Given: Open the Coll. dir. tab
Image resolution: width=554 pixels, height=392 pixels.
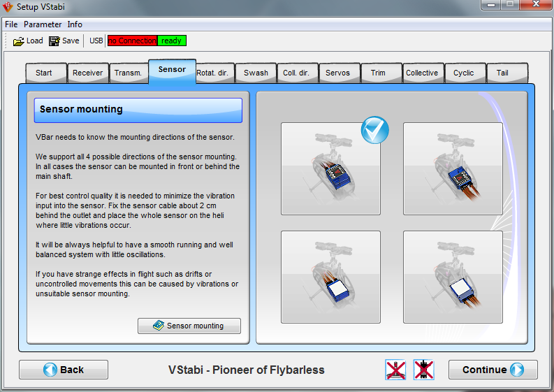Looking at the screenshot, I should click(298, 73).
